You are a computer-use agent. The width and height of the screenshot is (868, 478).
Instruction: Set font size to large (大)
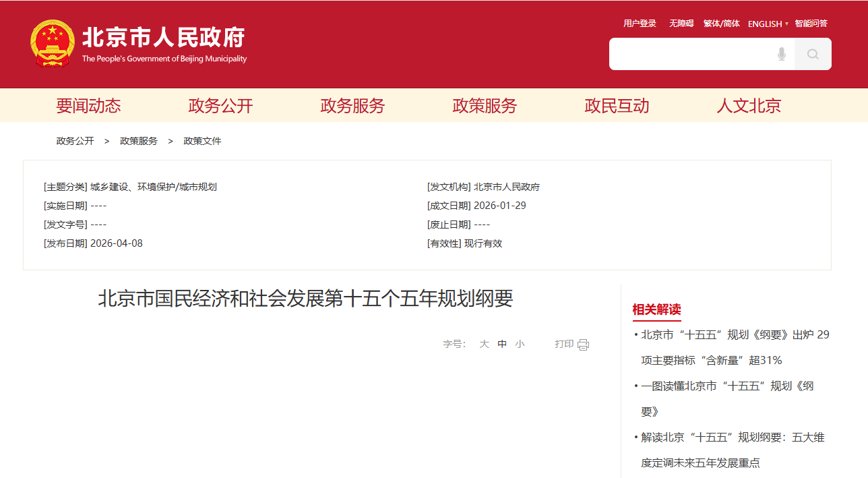pos(484,344)
